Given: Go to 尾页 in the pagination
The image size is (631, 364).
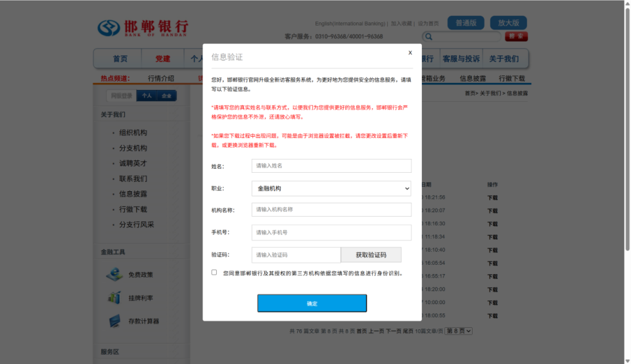Looking at the screenshot, I should 408,331.
